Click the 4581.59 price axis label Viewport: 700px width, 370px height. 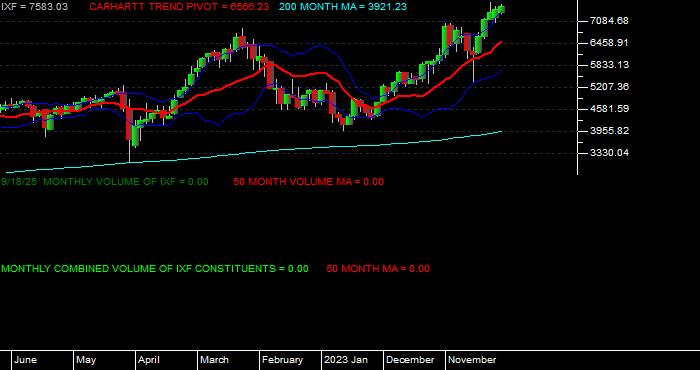tap(609, 108)
